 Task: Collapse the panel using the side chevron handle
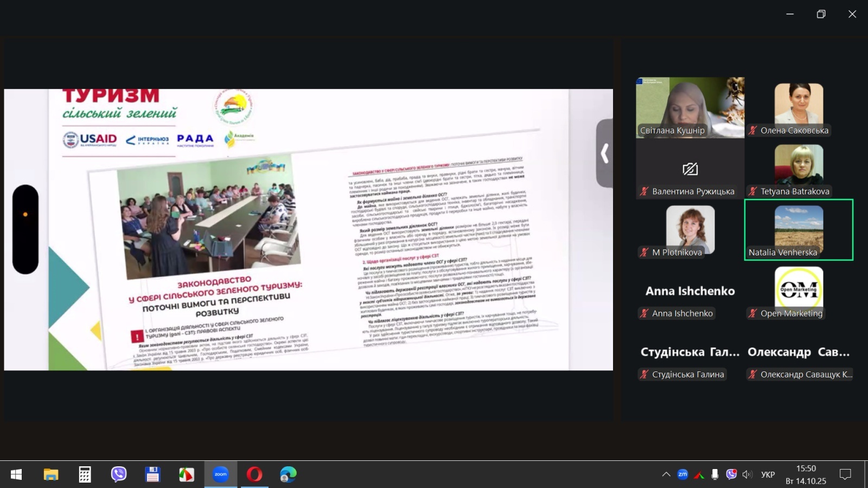[x=604, y=153]
